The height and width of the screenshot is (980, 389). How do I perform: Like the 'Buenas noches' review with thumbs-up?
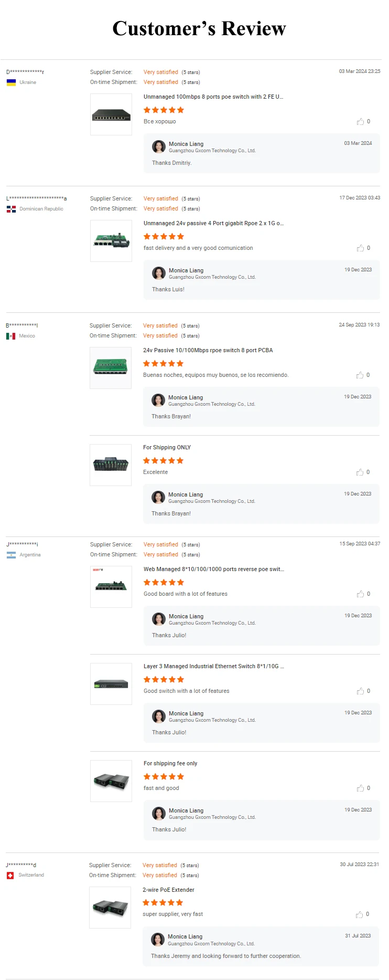[360, 375]
